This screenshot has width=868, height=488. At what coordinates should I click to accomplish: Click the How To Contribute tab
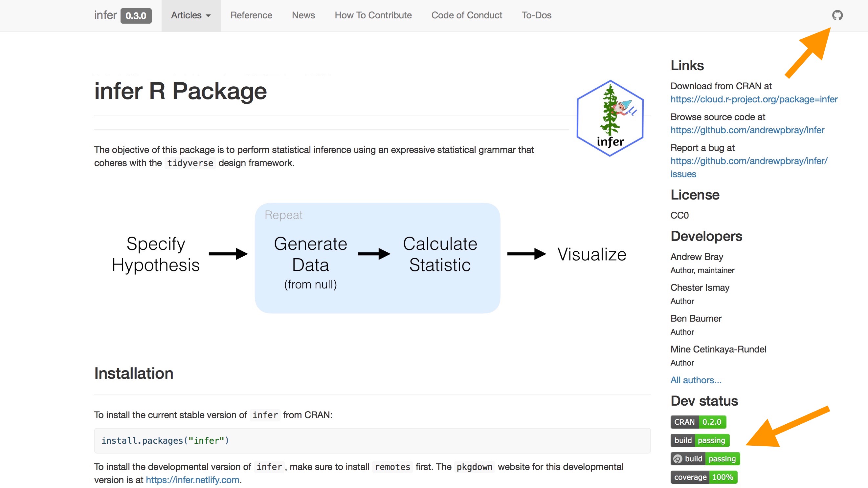373,15
